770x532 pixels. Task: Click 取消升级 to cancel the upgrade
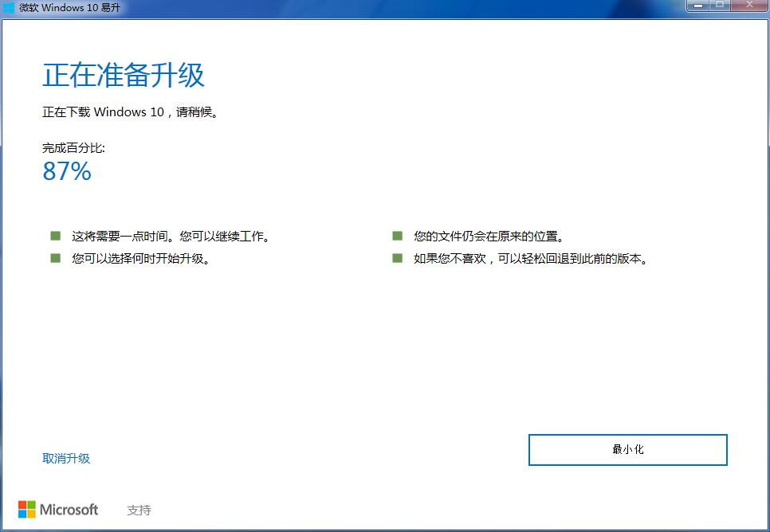[66, 458]
